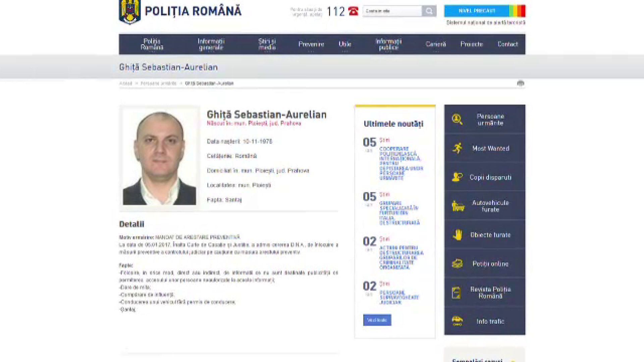Open Petiții online envelope icon
Screen dimensions: 644x362
click(458, 263)
